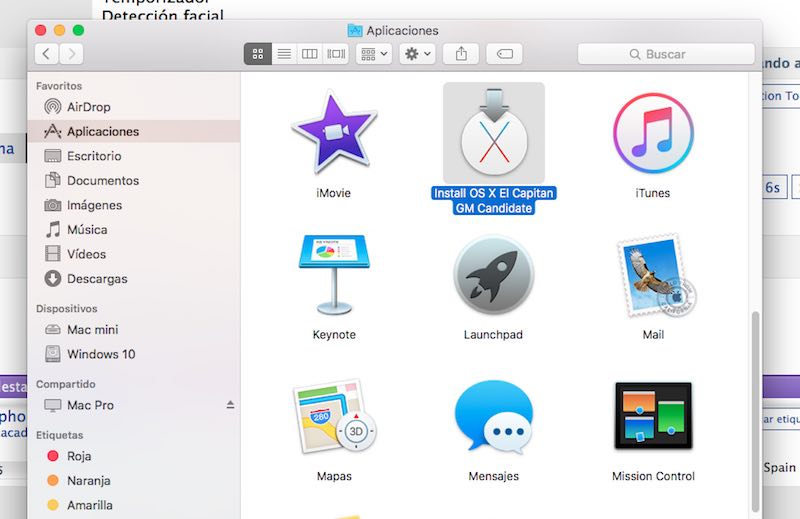Select Install OS X El Capitan installer icon

(493, 133)
